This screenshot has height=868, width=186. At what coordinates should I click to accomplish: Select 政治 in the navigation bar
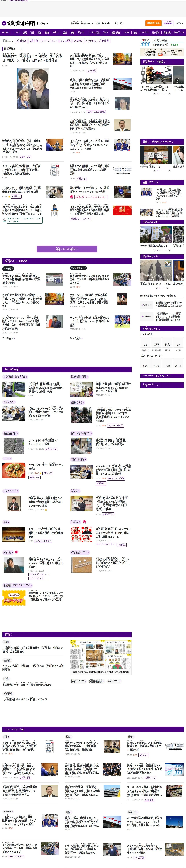pyautogui.click(x=40, y=32)
